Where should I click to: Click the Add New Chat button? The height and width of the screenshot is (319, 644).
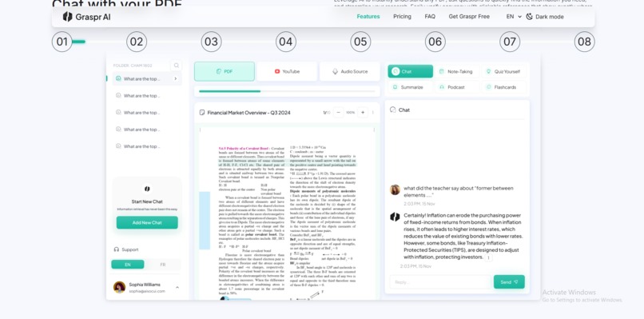pos(147,222)
